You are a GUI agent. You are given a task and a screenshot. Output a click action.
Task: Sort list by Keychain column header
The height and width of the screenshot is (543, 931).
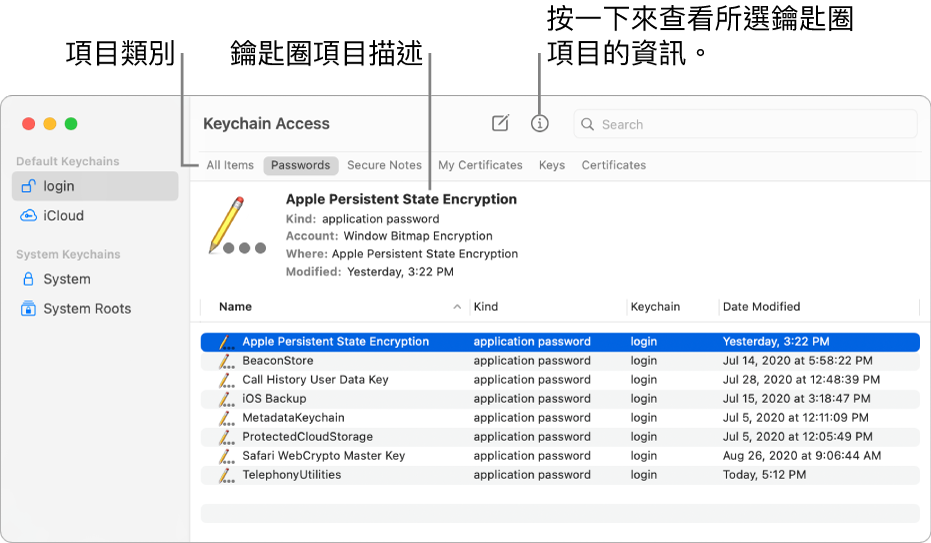(655, 307)
